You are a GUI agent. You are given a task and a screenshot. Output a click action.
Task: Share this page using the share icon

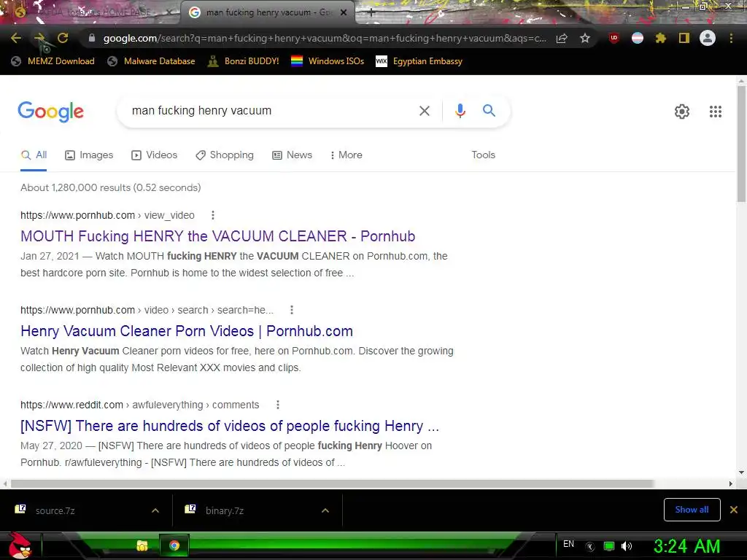562,39
